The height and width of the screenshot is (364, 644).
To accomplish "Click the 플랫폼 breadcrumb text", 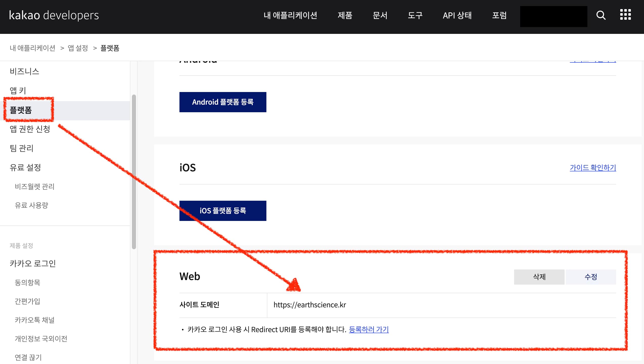I will [x=110, y=48].
